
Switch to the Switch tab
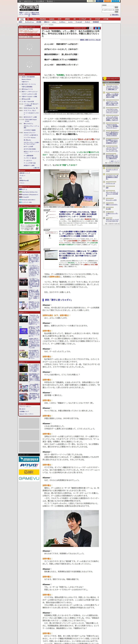(52, 19)
